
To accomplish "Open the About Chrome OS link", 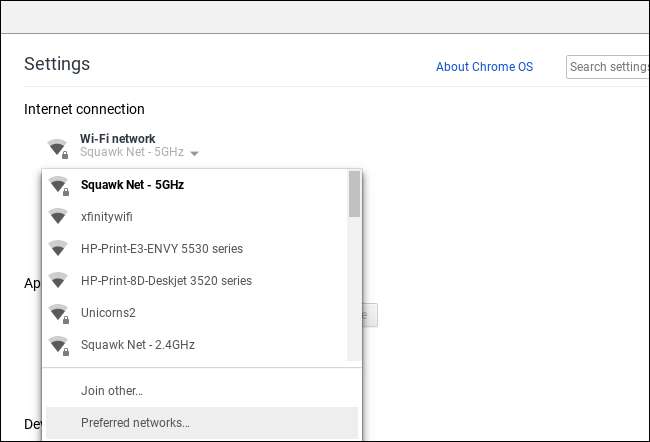I will (484, 67).
